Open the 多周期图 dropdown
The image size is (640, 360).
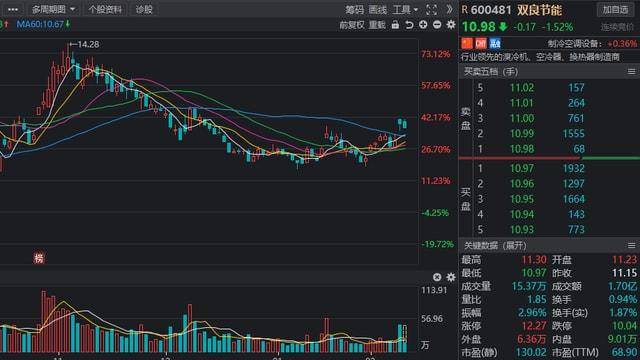pyautogui.click(x=53, y=9)
